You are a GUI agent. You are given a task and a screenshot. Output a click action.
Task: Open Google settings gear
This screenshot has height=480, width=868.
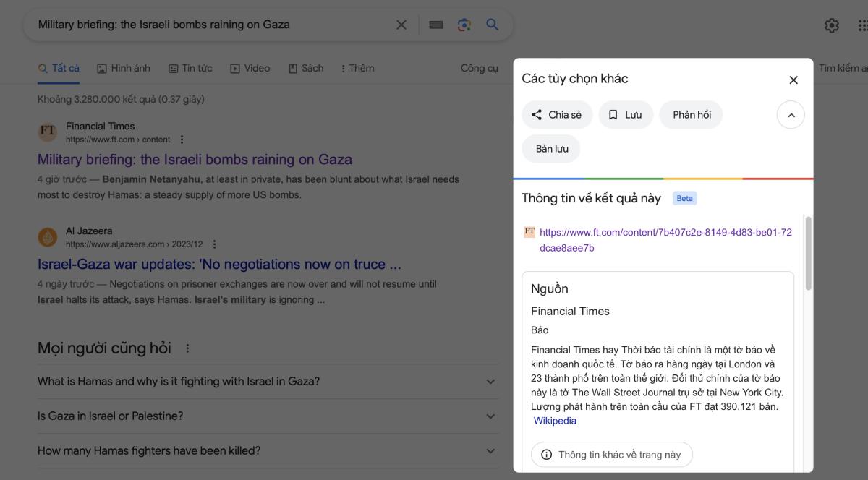click(832, 25)
